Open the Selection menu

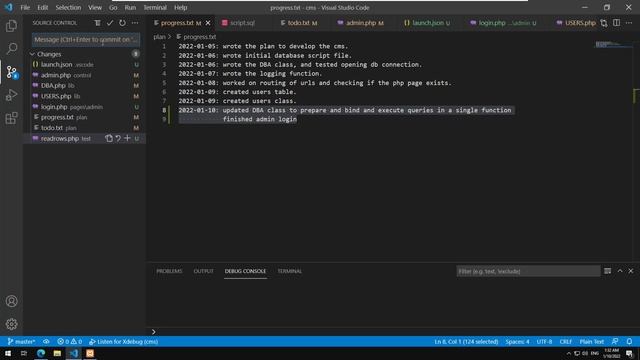(x=68, y=7)
